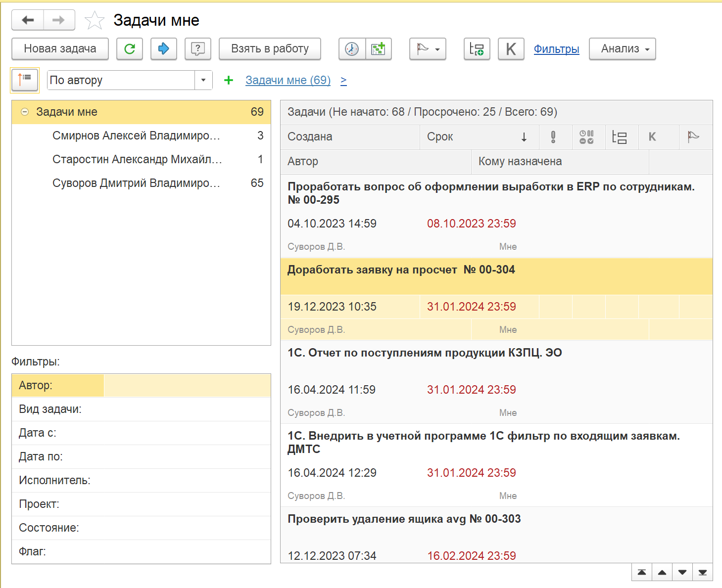The image size is (722, 588).
Task: Click the blue forward arrow icon
Action: pos(164,49)
